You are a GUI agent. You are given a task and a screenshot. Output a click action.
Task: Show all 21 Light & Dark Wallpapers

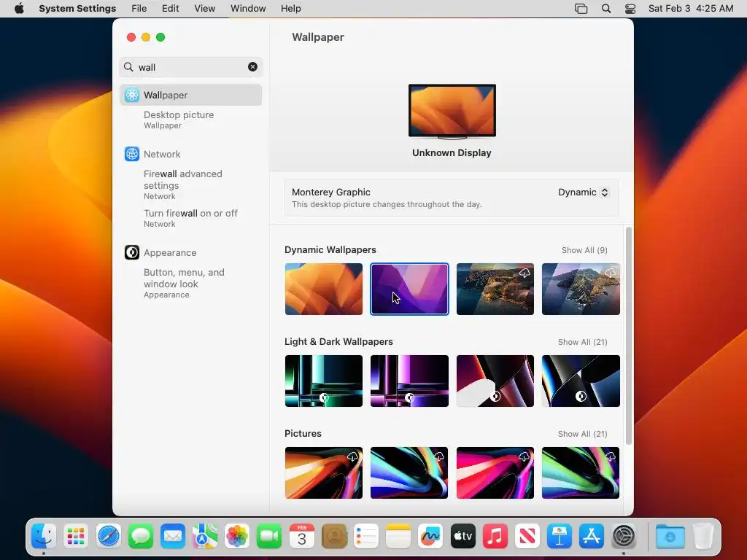pos(583,342)
